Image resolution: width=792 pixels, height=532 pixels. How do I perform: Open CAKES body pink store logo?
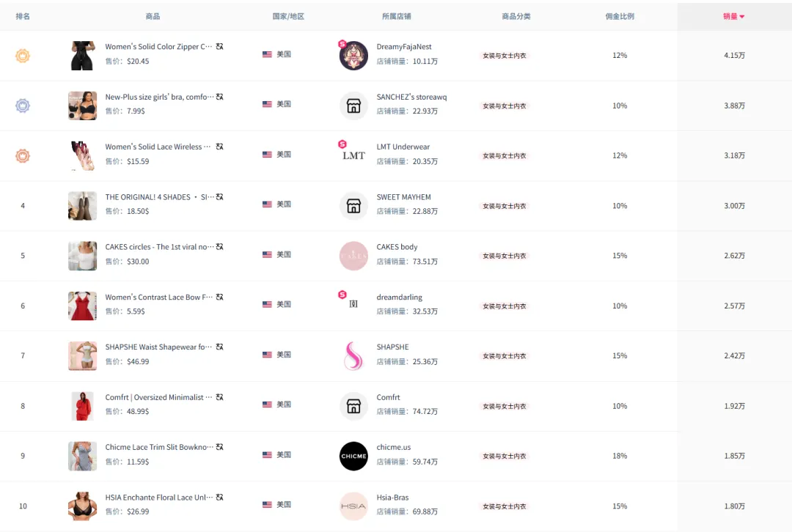[x=353, y=256]
